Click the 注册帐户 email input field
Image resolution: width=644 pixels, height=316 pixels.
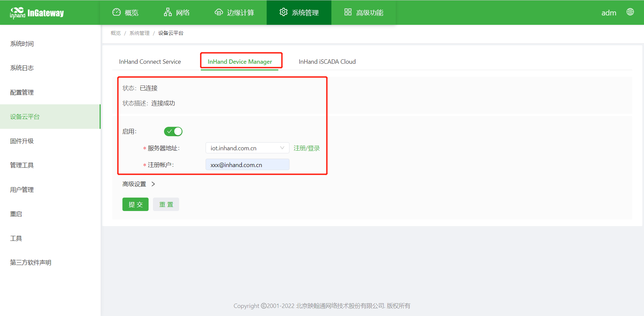pos(248,165)
